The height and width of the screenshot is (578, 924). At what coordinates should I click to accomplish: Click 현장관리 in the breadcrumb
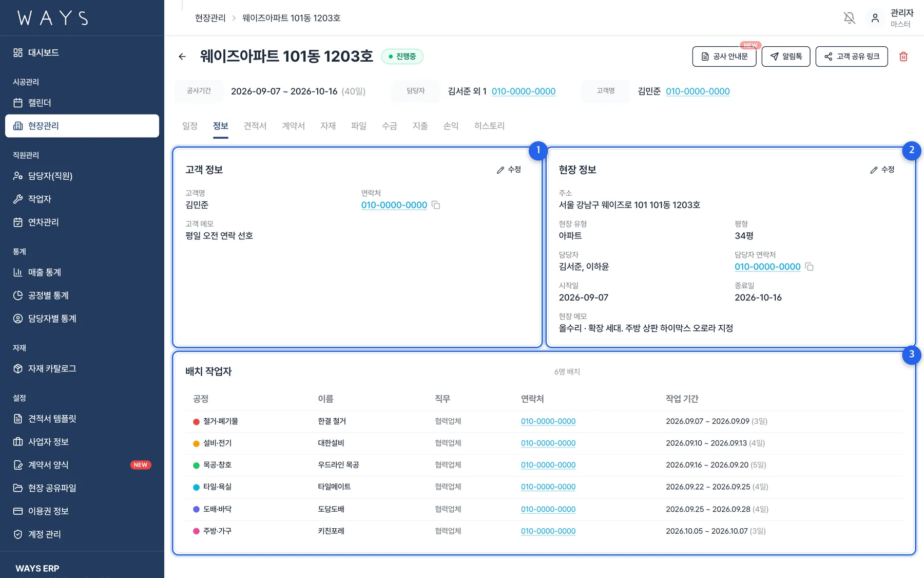[210, 18]
